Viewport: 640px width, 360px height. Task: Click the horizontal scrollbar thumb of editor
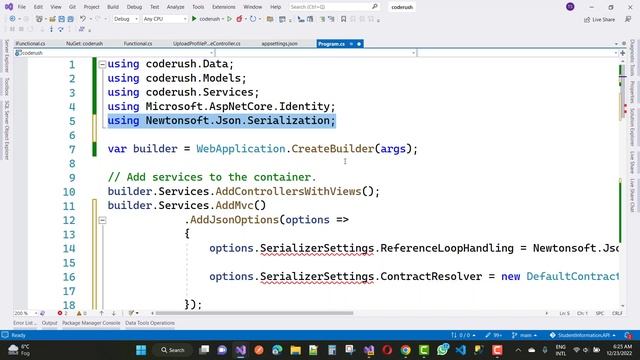tap(254, 313)
